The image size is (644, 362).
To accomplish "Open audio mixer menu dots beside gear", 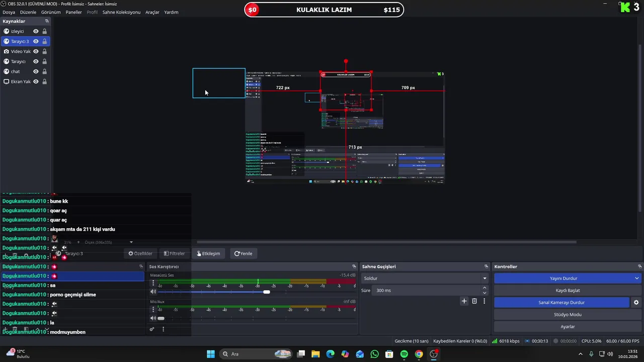I will (x=163, y=329).
